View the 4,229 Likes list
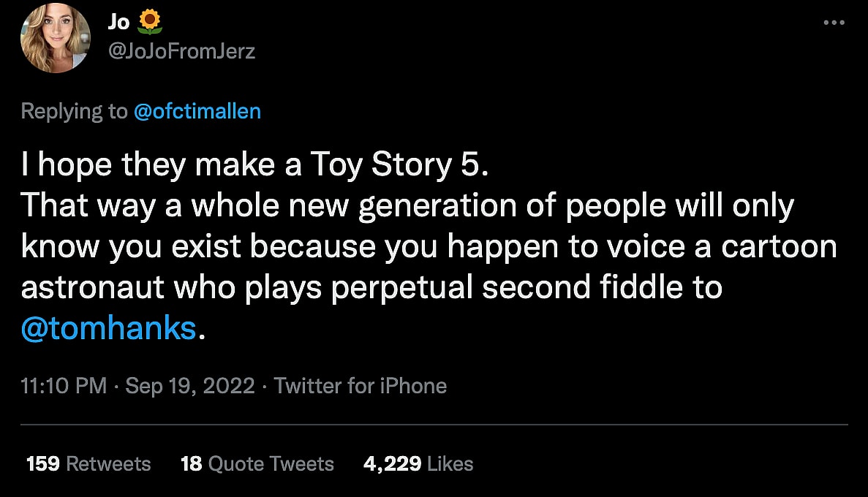 [x=418, y=463]
